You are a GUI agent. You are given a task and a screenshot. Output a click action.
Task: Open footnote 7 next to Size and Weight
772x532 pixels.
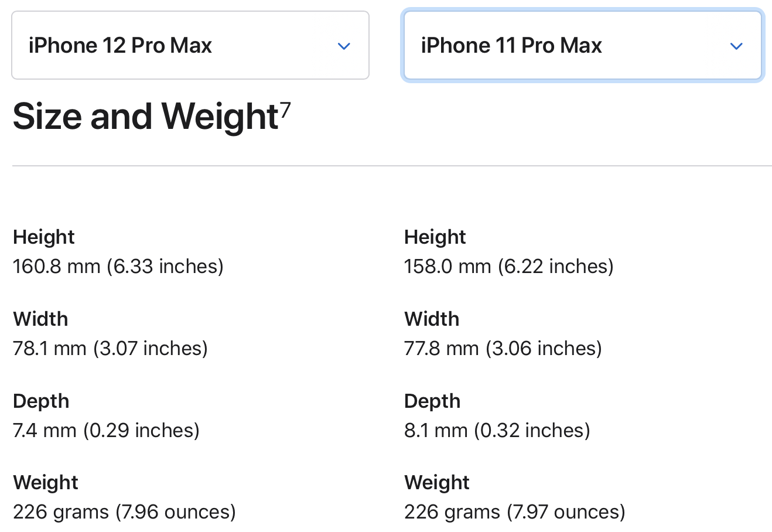tap(285, 109)
